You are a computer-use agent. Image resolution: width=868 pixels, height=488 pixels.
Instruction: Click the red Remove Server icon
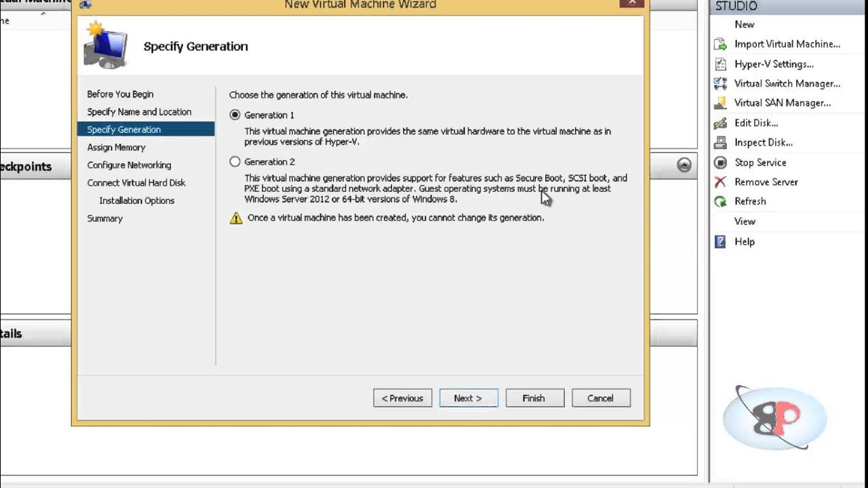(720, 182)
